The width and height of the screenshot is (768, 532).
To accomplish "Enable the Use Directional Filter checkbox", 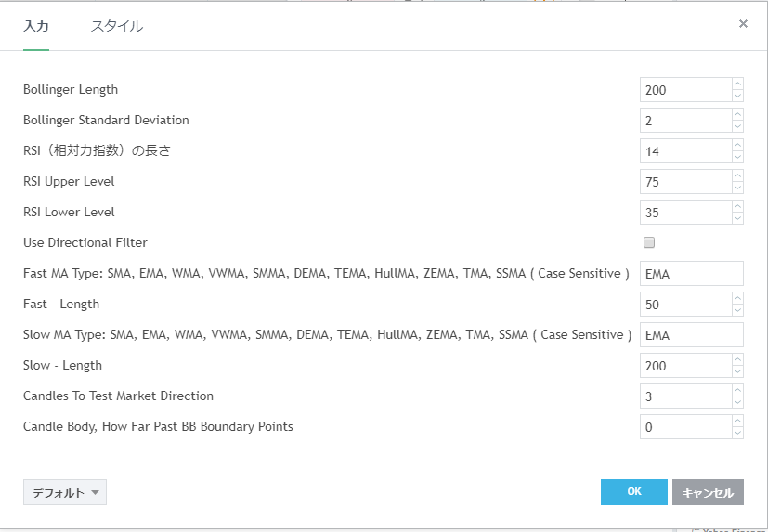I will tap(649, 242).
